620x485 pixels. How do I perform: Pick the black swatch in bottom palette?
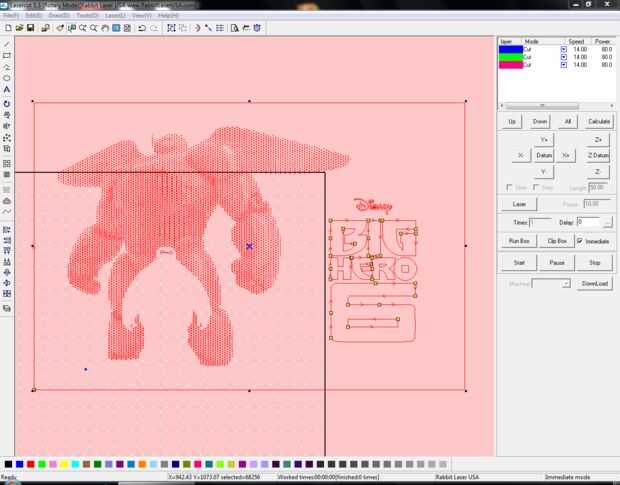point(8,464)
